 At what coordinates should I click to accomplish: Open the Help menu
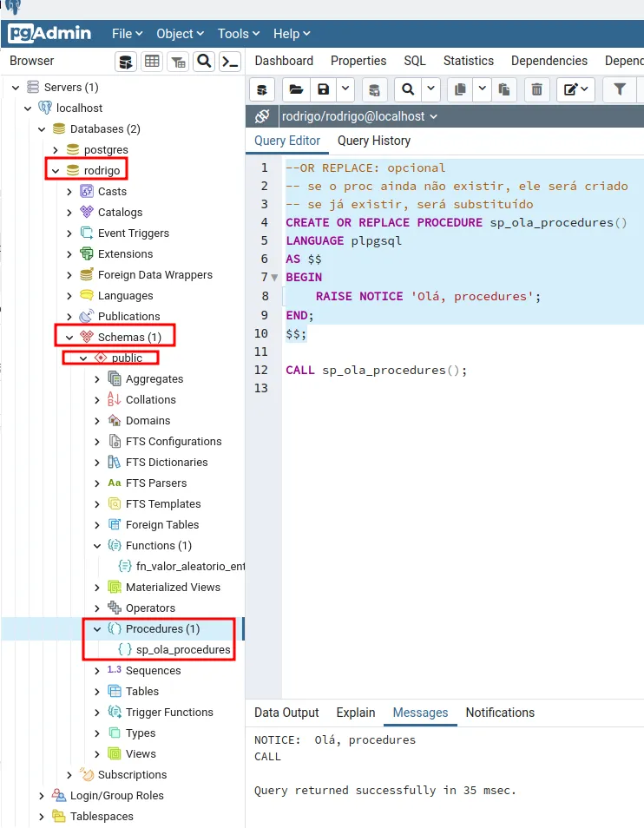[x=292, y=34]
